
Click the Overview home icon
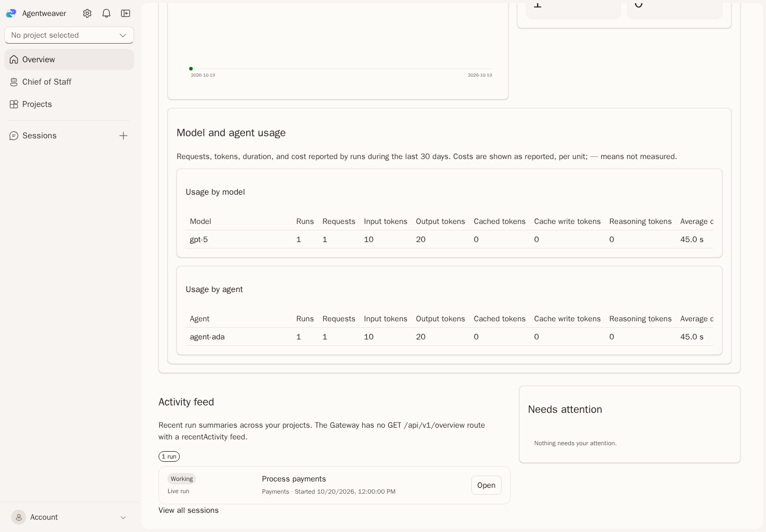tap(14, 60)
